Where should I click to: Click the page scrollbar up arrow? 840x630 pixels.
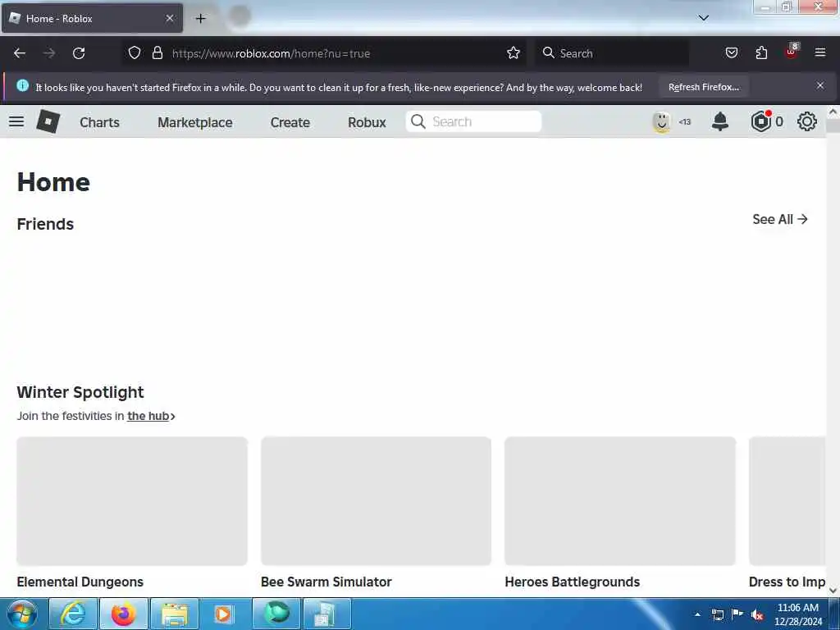point(833,112)
